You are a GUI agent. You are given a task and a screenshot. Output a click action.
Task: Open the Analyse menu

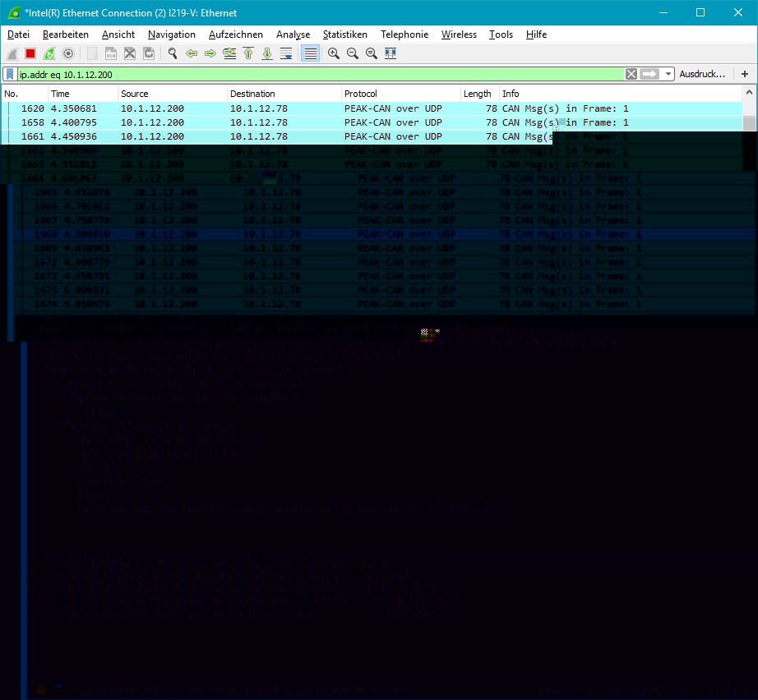coord(293,35)
